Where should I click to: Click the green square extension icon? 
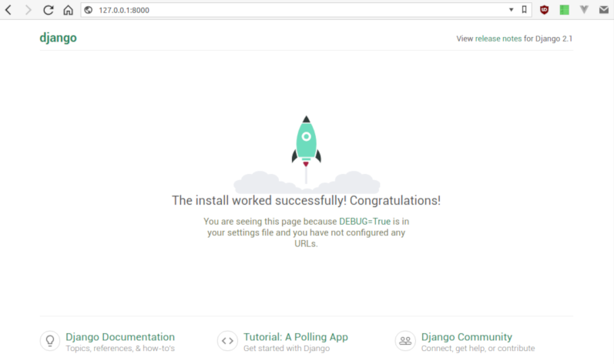click(x=564, y=10)
